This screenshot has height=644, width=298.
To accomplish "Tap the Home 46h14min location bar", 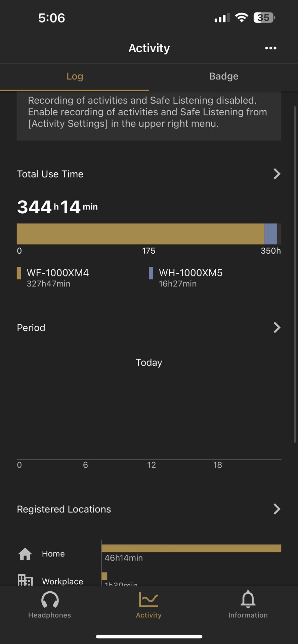I will tap(191, 548).
